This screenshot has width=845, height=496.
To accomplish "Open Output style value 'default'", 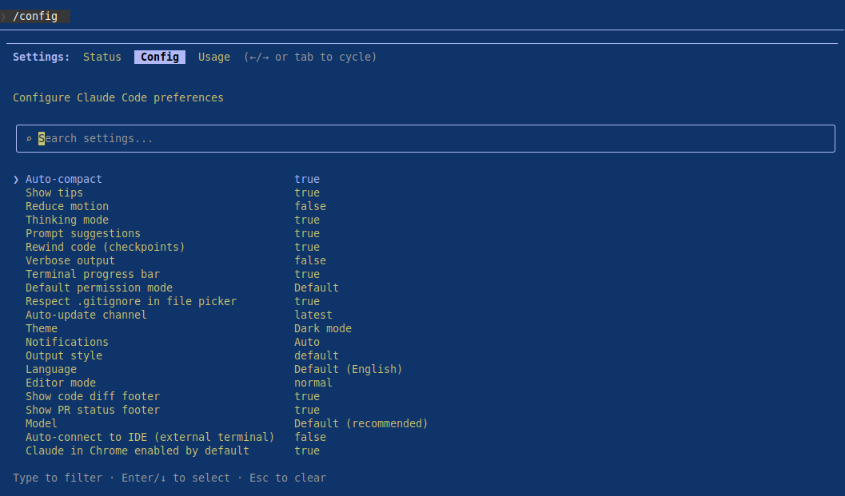I will pyautogui.click(x=316, y=356).
